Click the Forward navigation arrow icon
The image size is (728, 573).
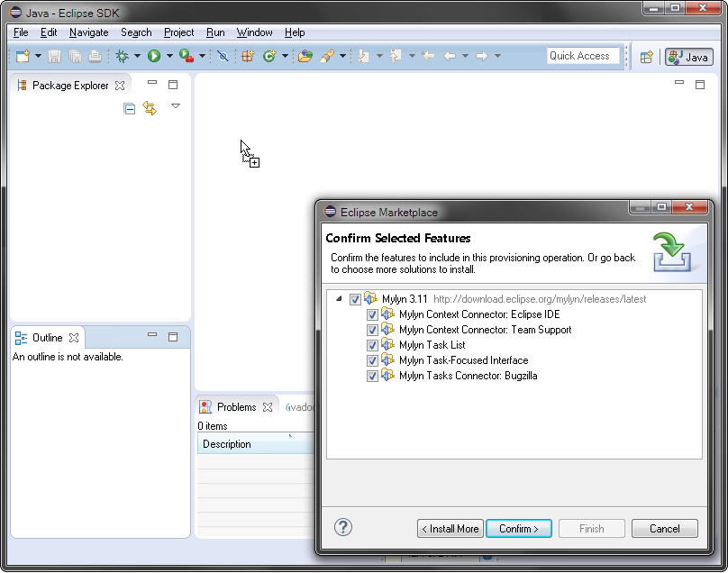tap(482, 56)
